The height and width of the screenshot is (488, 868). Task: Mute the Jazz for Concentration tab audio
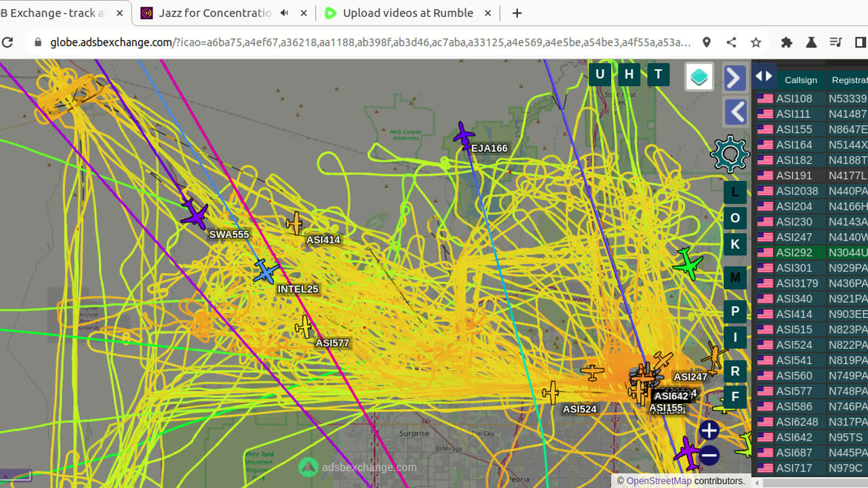[284, 13]
